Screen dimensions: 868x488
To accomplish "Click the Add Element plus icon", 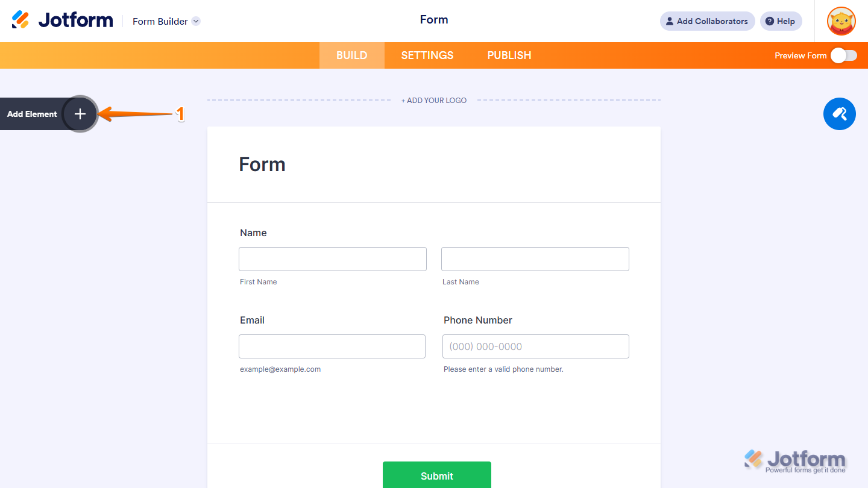I will (80, 113).
